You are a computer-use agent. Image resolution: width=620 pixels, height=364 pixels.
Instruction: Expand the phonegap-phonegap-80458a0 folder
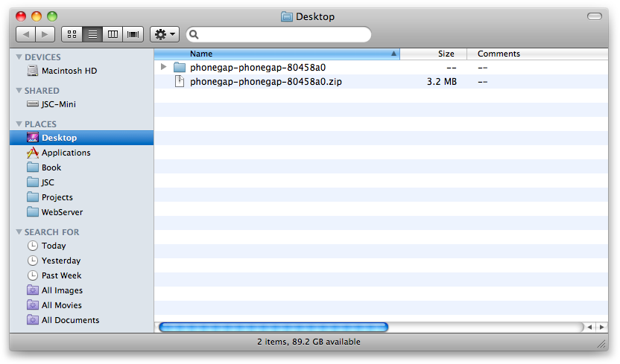164,67
